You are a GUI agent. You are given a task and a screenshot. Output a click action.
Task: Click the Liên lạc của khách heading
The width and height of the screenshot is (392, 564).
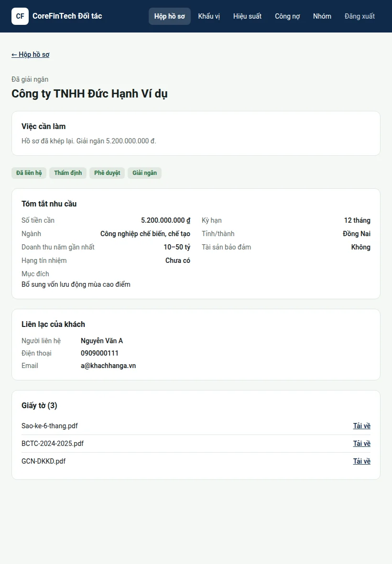pyautogui.click(x=53, y=324)
